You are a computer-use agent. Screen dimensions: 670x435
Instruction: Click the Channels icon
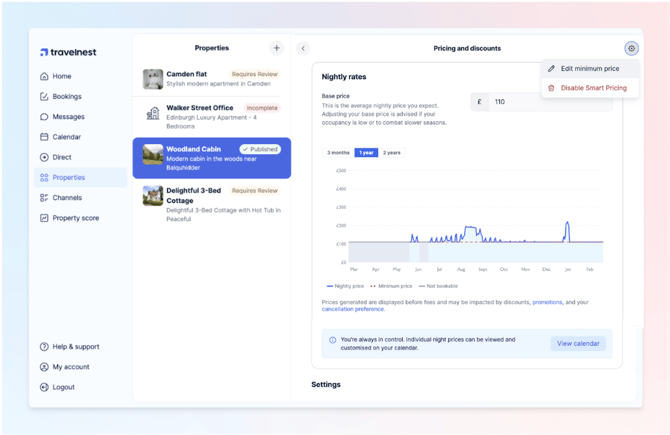coord(44,198)
